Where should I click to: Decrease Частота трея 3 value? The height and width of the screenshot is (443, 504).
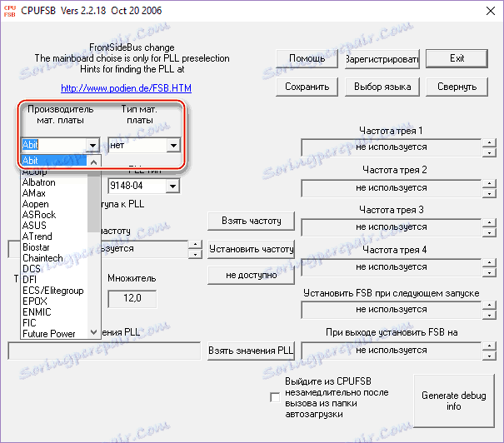489,232
